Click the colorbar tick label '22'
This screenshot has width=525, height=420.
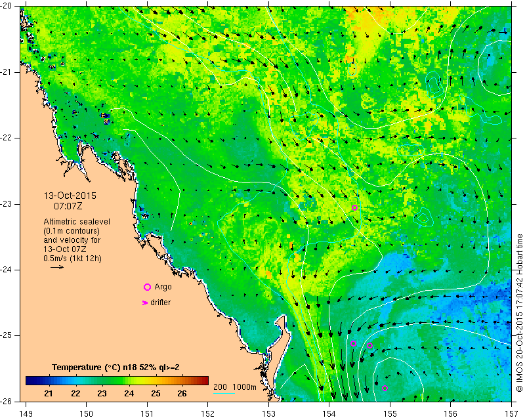click(x=75, y=393)
